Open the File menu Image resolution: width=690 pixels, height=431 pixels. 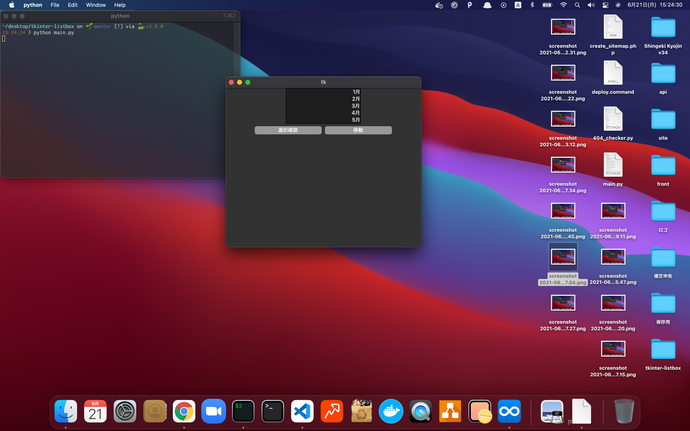click(55, 5)
